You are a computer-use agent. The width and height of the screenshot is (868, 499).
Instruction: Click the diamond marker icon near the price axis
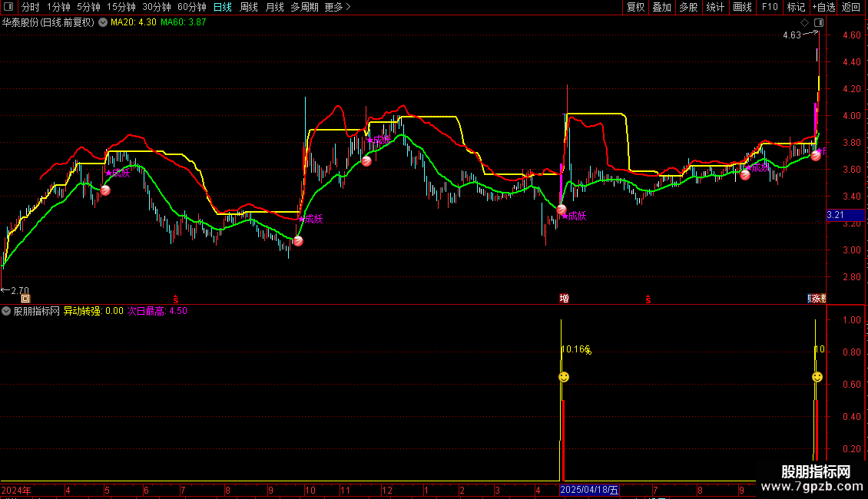coord(804,23)
